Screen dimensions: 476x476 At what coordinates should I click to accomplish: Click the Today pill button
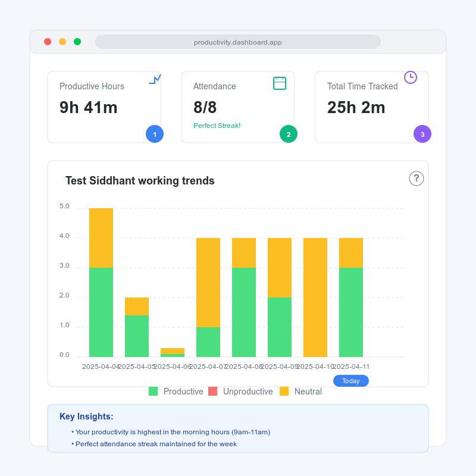pos(351,381)
